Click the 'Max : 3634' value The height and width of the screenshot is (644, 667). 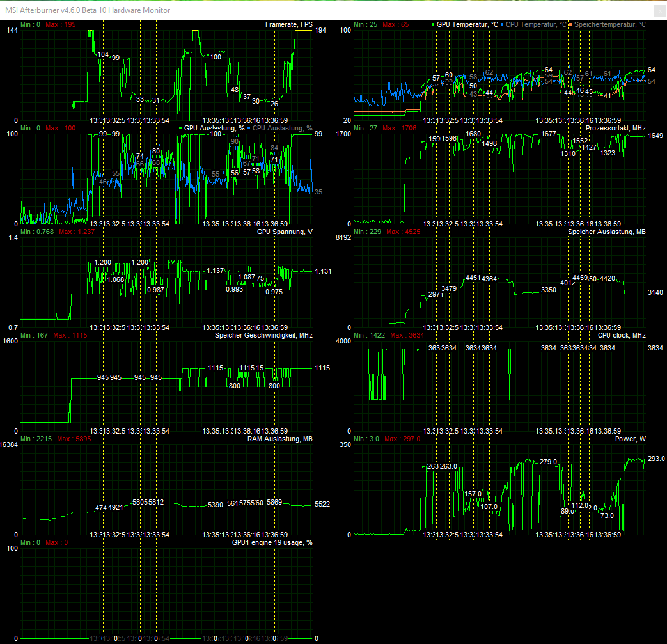[407, 335]
